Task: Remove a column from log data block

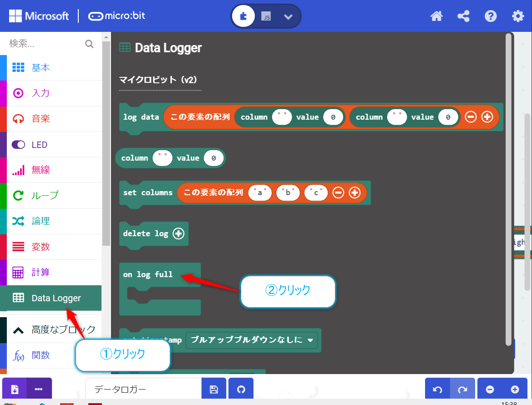Action: (x=471, y=117)
